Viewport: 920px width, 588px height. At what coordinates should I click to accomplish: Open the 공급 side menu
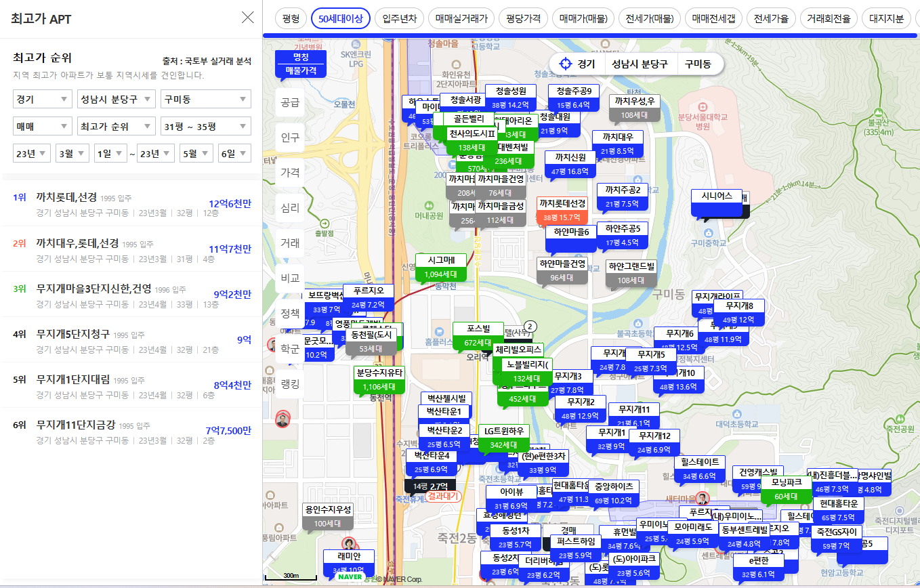pyautogui.click(x=290, y=102)
